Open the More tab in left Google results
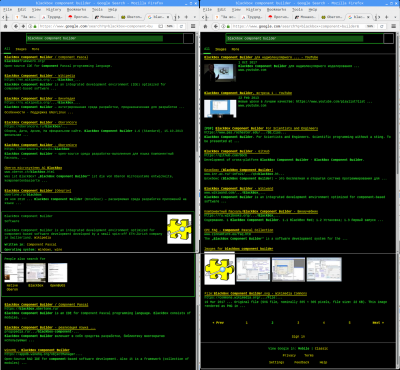 pos(35,49)
